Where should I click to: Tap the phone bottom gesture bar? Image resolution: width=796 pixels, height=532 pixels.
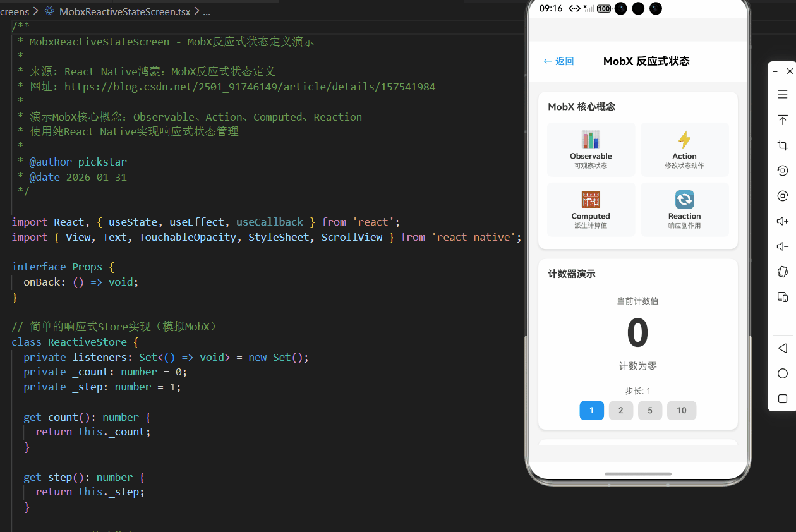637,474
